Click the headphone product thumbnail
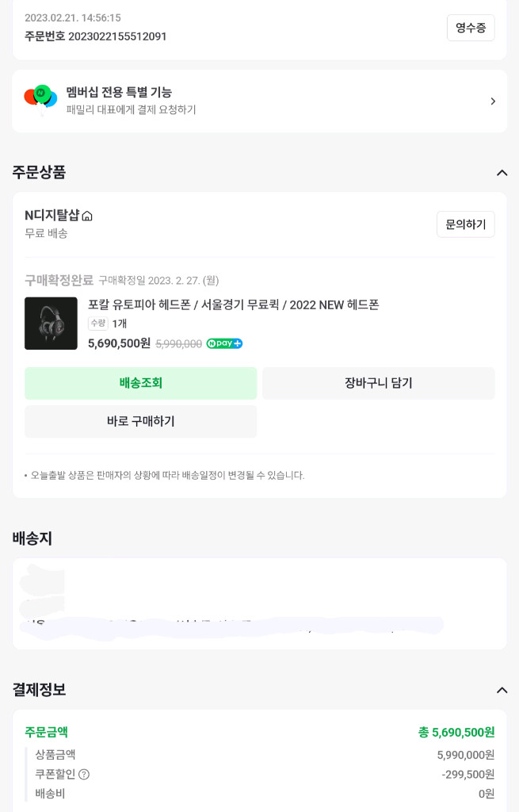The width and height of the screenshot is (519, 812). pyautogui.click(x=51, y=323)
